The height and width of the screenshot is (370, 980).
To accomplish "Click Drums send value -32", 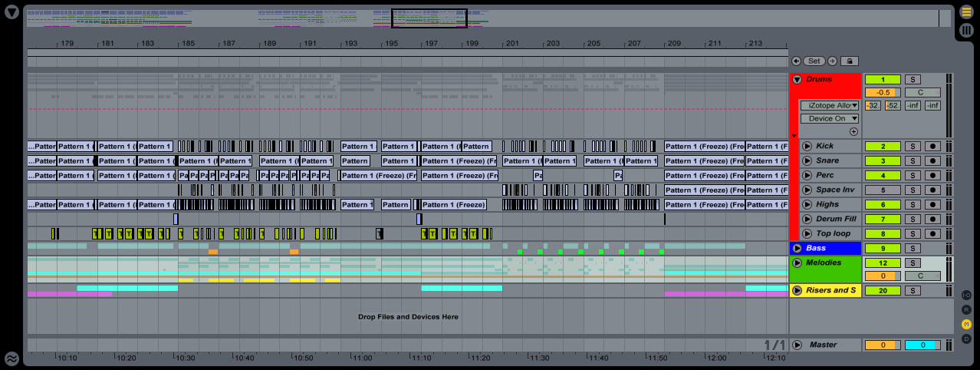I will point(873,105).
